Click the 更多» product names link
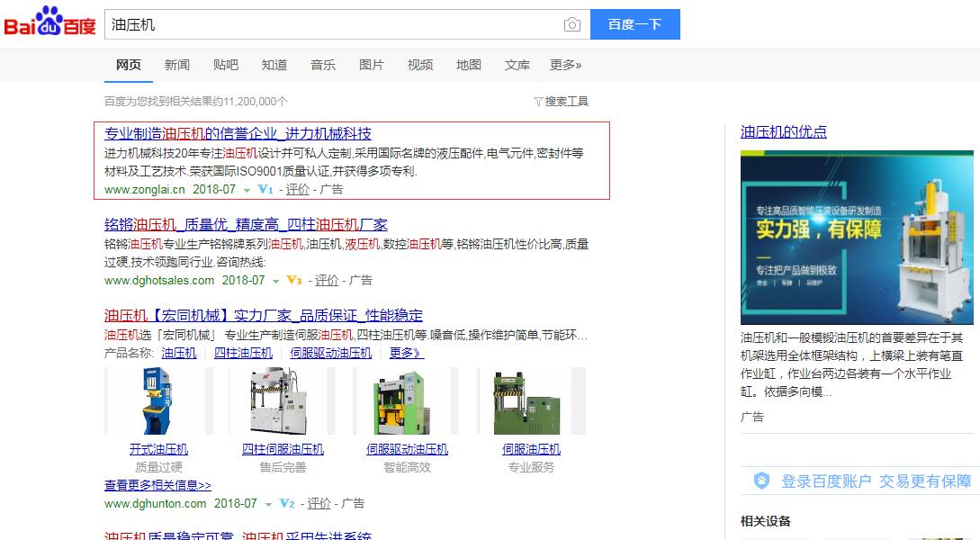The width and height of the screenshot is (980, 540). pos(406,353)
